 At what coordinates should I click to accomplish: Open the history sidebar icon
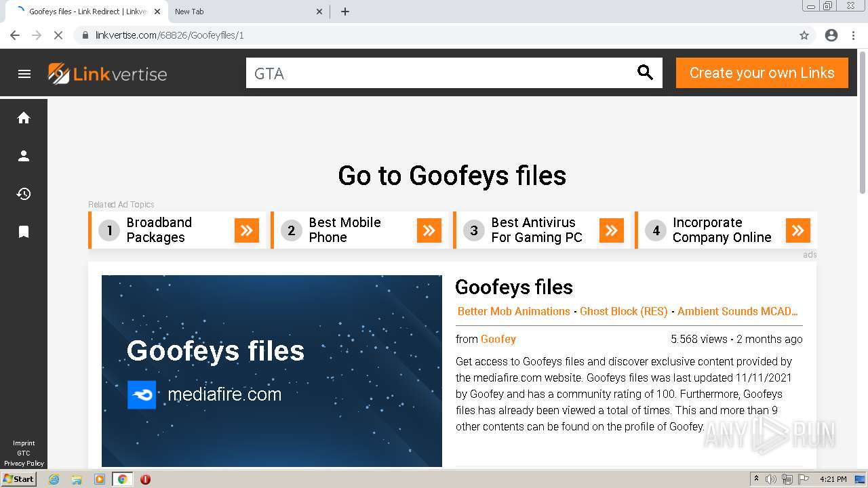click(24, 194)
